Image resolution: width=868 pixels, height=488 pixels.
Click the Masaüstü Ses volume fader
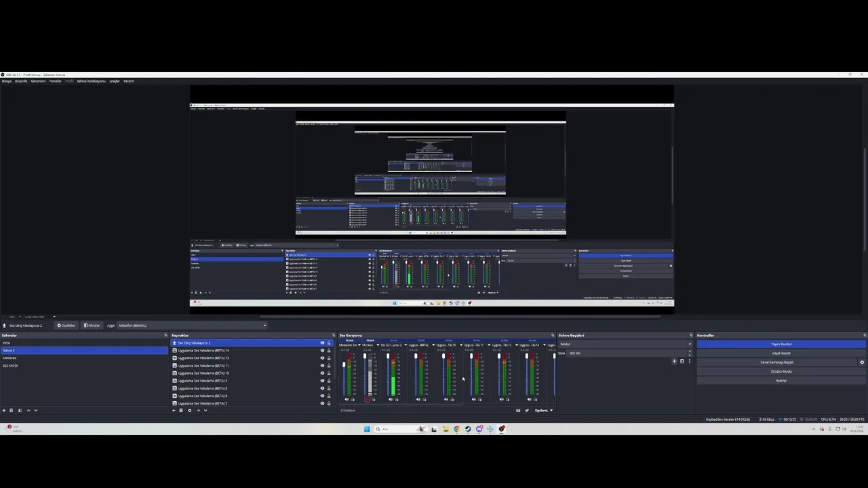344,365
